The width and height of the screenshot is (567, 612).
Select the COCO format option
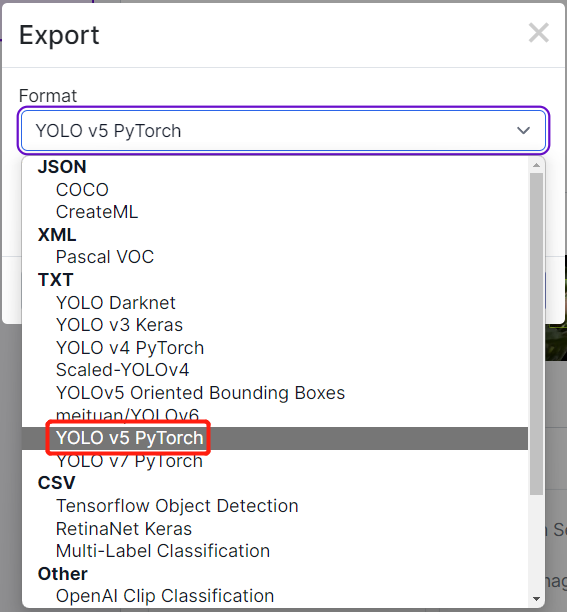point(275,190)
